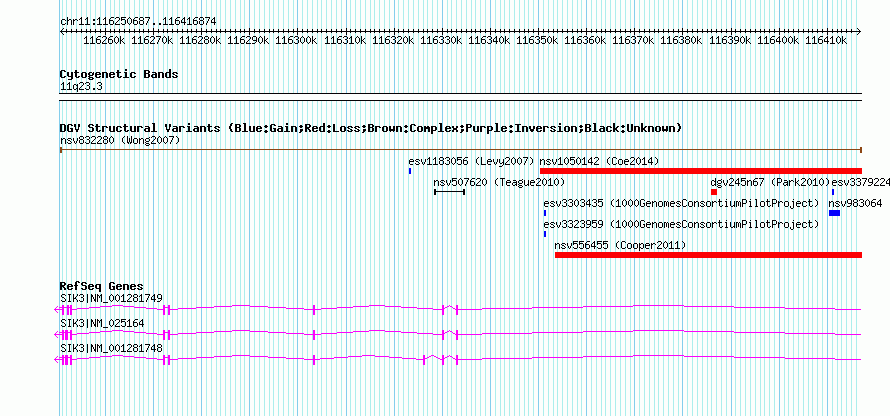Open the dgv245n67 (Park2010) label
890x416 pixels.
[x=771, y=182]
